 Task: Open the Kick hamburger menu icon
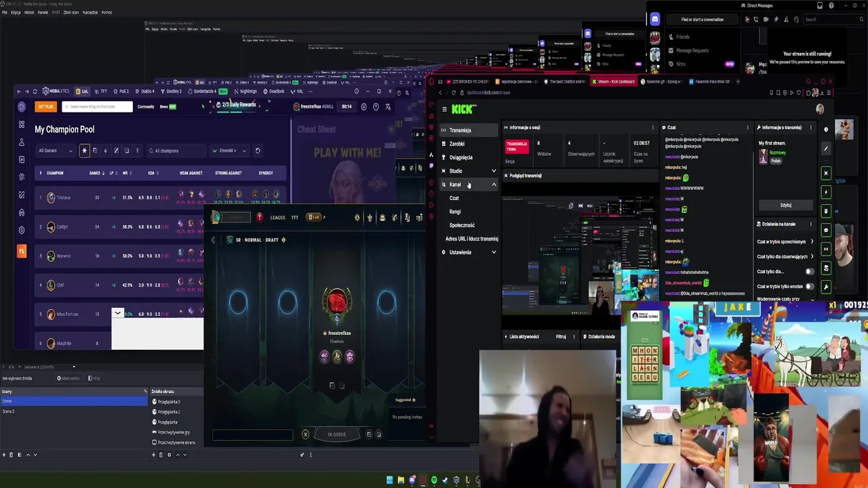pyautogui.click(x=444, y=109)
